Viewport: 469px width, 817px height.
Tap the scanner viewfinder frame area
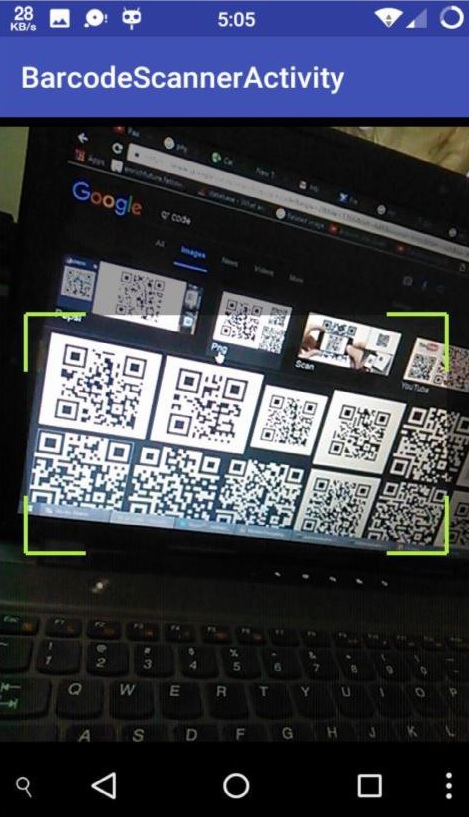(x=236, y=433)
